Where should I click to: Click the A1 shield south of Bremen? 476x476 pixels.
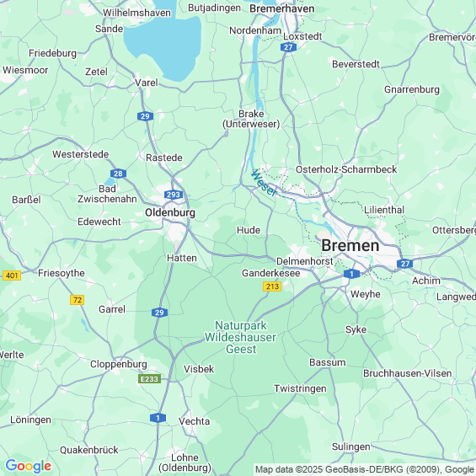(351, 274)
